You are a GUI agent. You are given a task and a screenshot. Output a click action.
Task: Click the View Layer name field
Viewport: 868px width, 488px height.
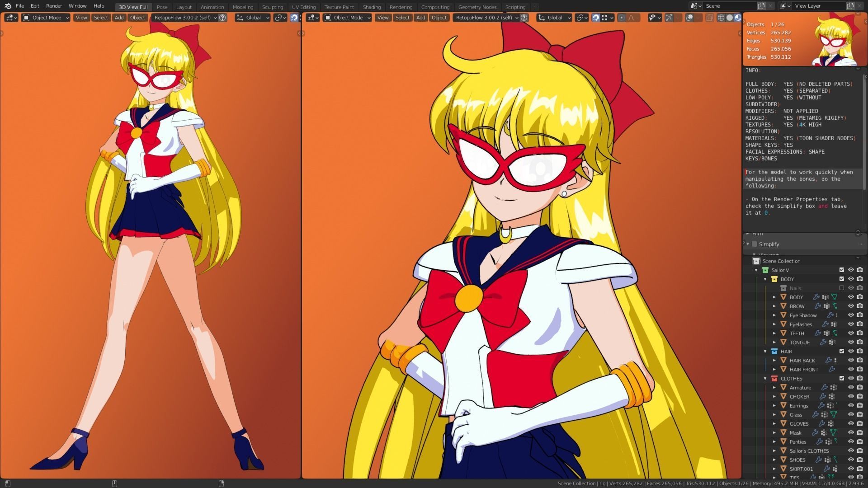(x=819, y=6)
